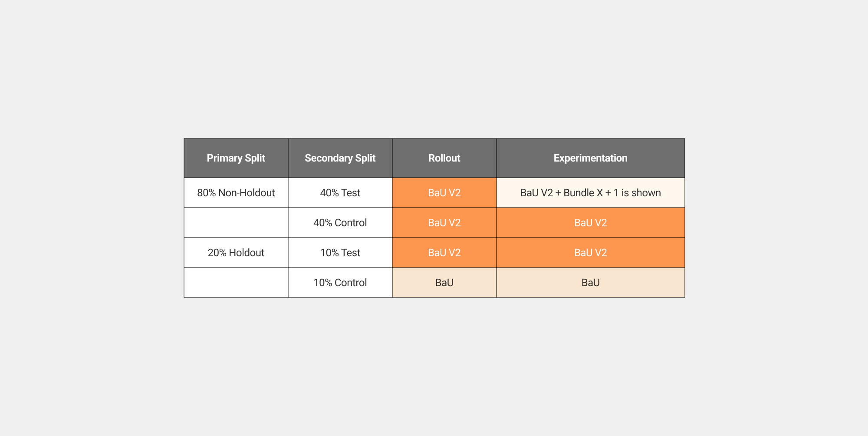Click the 10% Control cell

[x=340, y=283]
